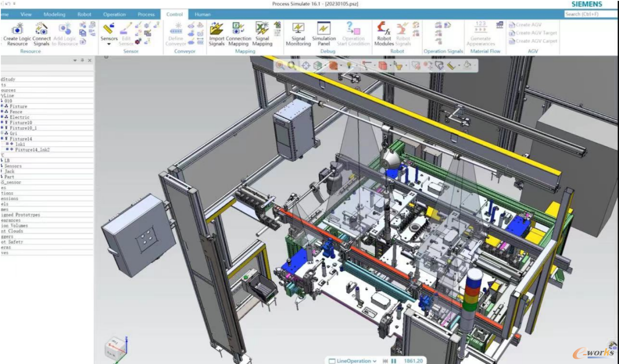
Task: Pause the simulation in the status bar
Action: pyautogui.click(x=393, y=361)
